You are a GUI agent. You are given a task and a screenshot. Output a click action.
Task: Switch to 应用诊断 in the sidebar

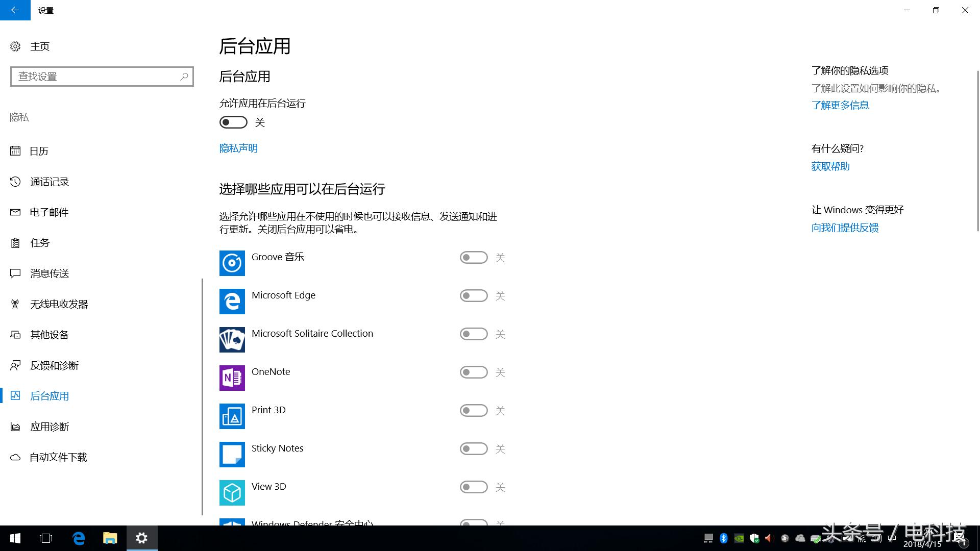tap(50, 427)
